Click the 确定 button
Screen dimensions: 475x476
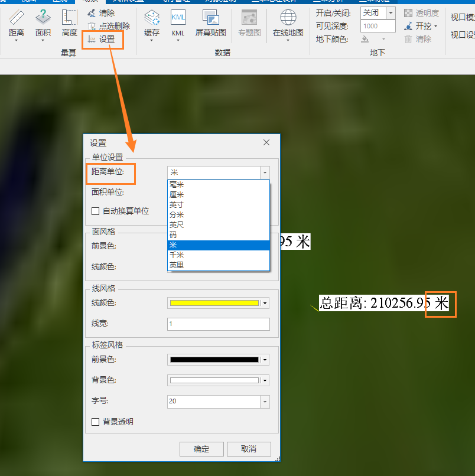[x=201, y=449]
